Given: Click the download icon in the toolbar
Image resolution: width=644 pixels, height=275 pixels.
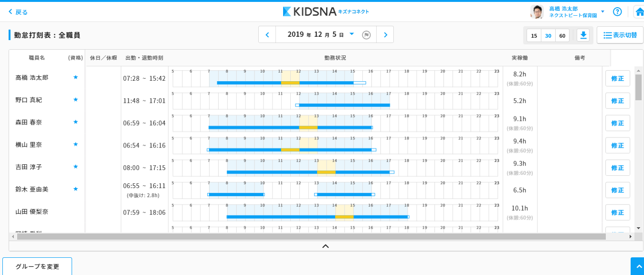Looking at the screenshot, I should pyautogui.click(x=583, y=35).
